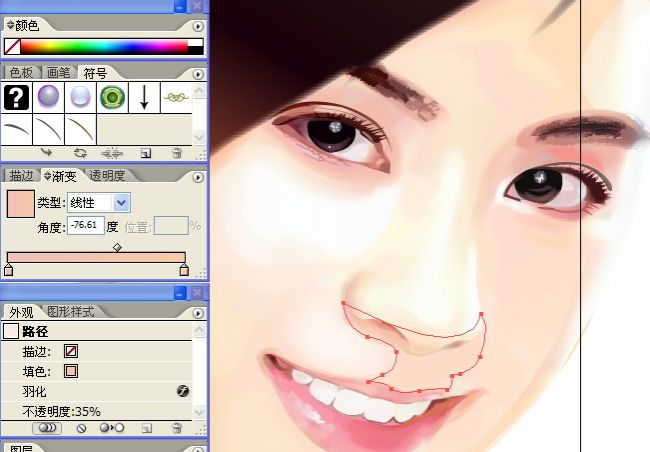Toggle new art maintains appearance button
The image size is (650, 452).
tap(46, 428)
